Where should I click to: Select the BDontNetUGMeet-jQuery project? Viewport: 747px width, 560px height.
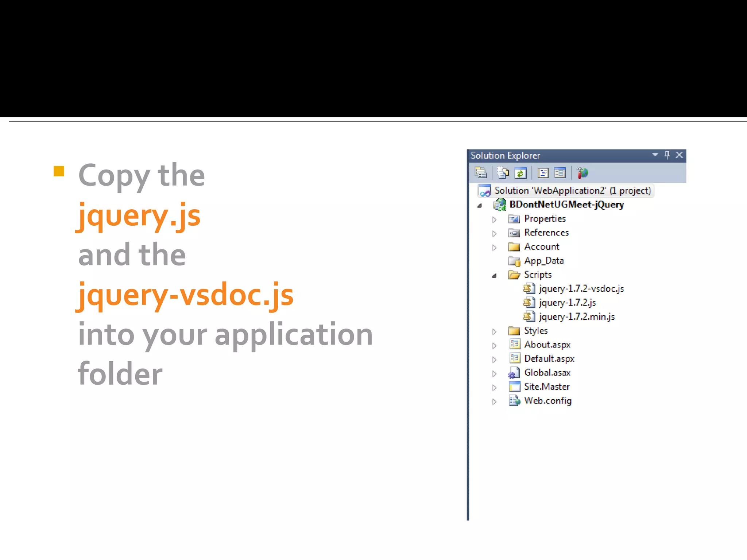[x=566, y=205]
